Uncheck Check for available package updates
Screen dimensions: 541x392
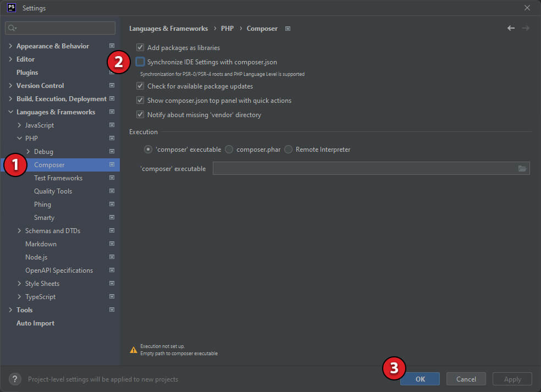coord(140,86)
